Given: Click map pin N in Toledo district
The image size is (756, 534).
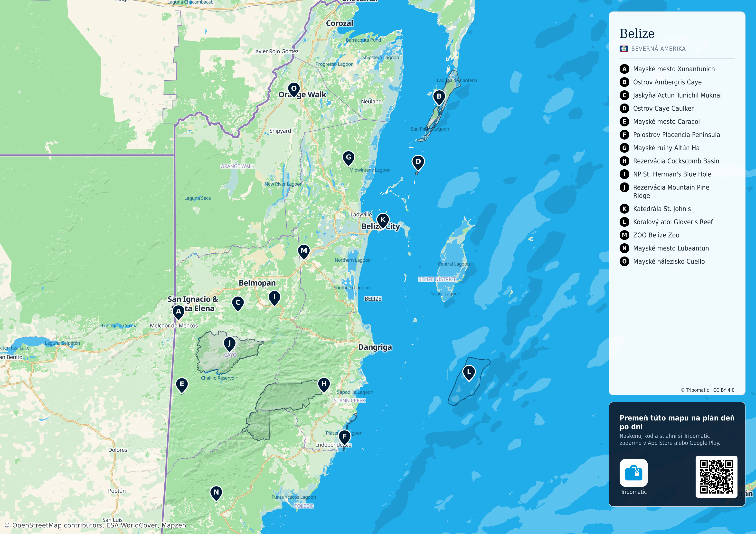Looking at the screenshot, I should pos(216,493).
